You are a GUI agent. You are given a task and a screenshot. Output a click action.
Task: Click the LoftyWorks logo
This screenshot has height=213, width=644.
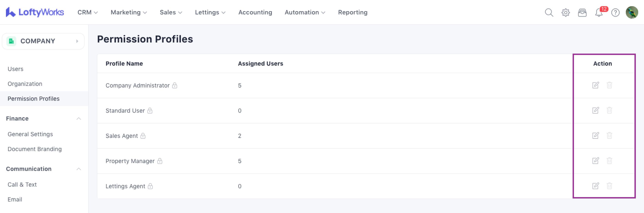(x=35, y=12)
